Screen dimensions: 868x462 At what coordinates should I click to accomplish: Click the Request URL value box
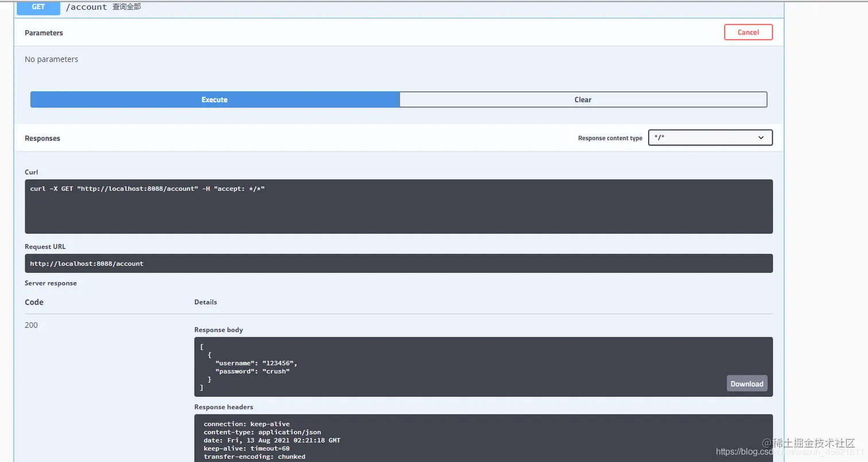[x=398, y=264]
